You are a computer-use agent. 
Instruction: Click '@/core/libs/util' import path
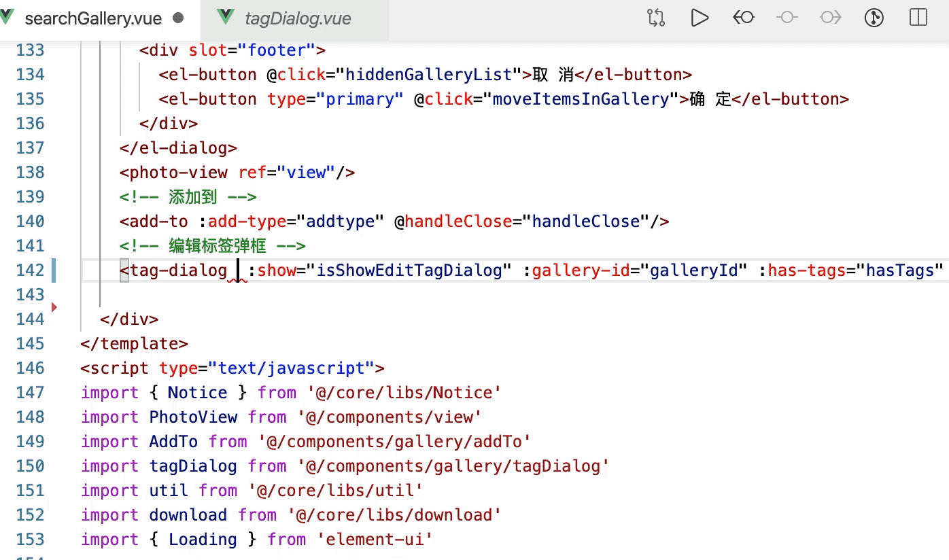[x=336, y=490]
